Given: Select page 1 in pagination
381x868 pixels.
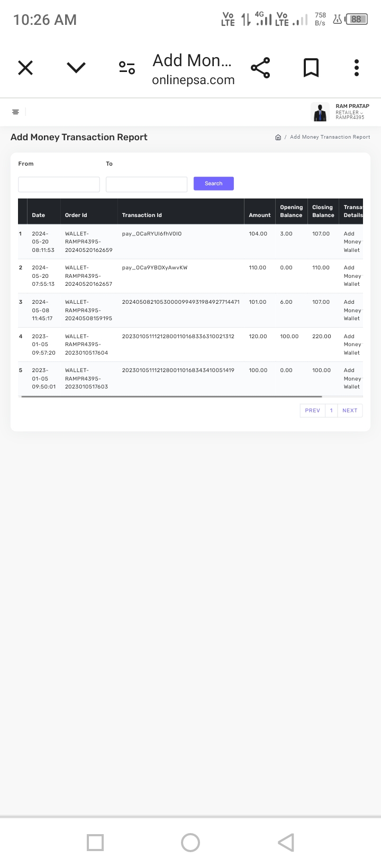Looking at the screenshot, I should click(x=331, y=411).
